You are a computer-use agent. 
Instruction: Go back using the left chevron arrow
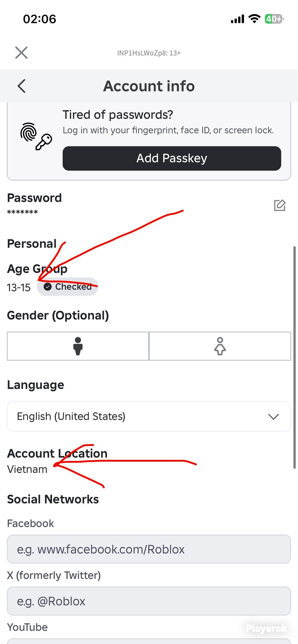(21, 86)
